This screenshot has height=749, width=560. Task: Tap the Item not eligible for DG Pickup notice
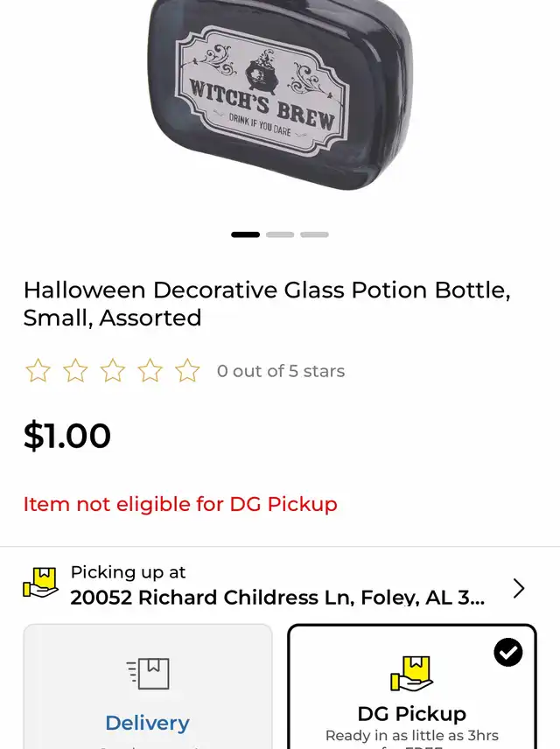180,504
